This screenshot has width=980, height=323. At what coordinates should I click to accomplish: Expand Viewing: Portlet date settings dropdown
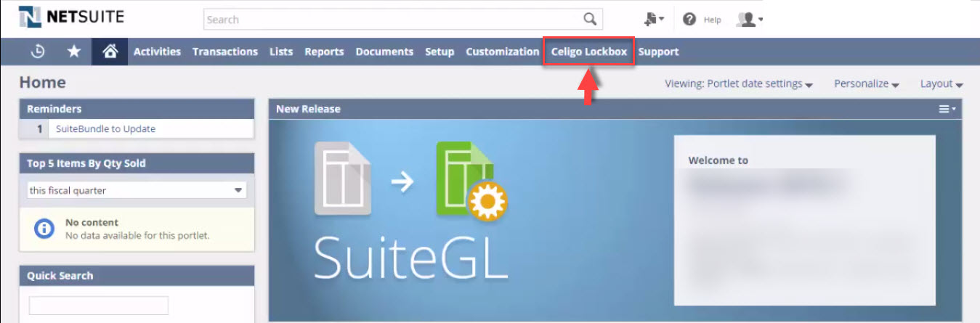point(739,84)
